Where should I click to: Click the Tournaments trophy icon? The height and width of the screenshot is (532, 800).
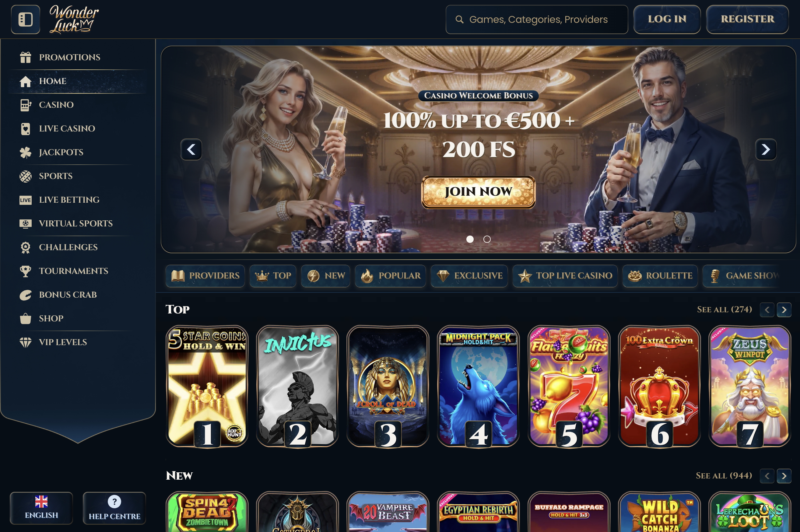[26, 271]
